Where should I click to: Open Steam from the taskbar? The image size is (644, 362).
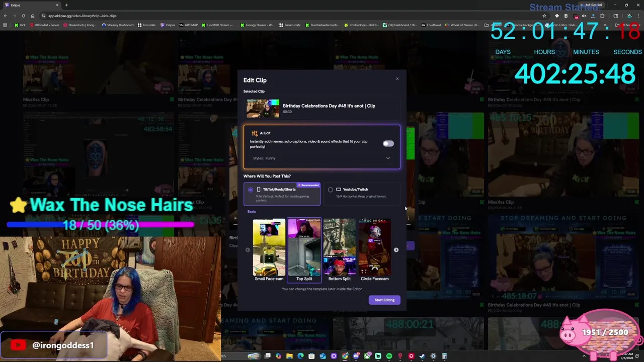[x=422, y=356]
